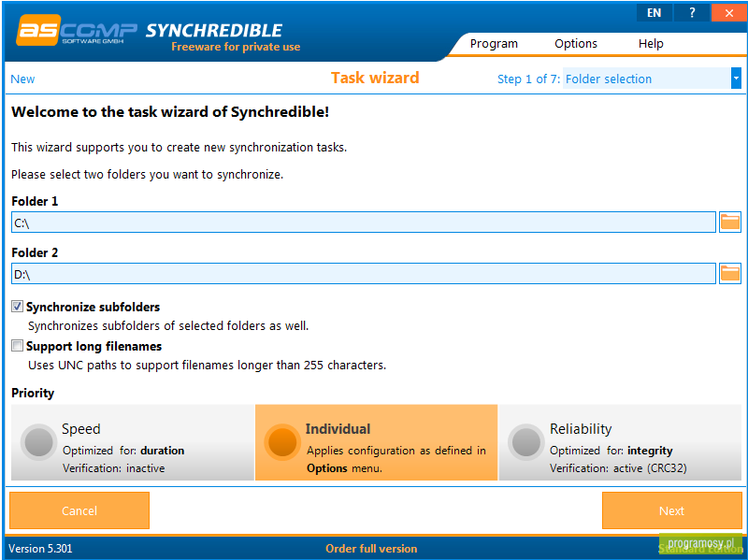Viewport: 748px width, 560px height.
Task: Click the Priority section label
Action: tap(33, 393)
